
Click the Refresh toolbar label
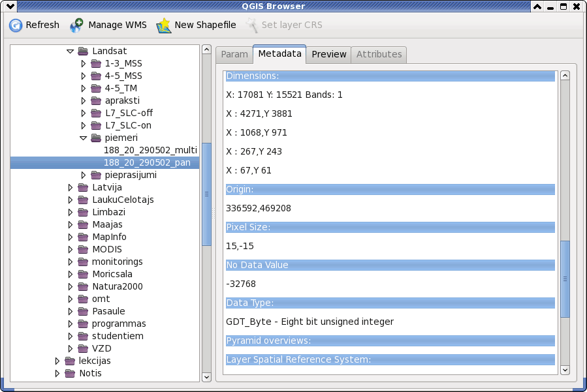(42, 25)
